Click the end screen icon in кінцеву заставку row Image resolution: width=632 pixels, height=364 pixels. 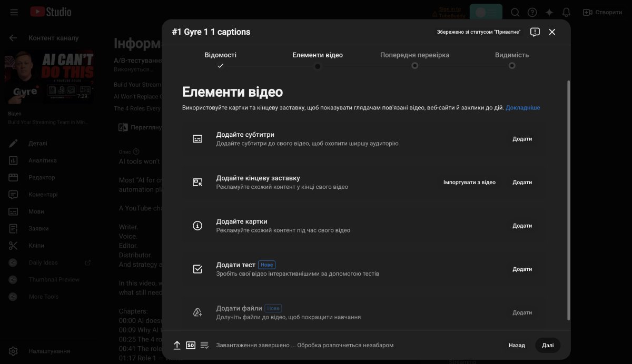click(197, 183)
